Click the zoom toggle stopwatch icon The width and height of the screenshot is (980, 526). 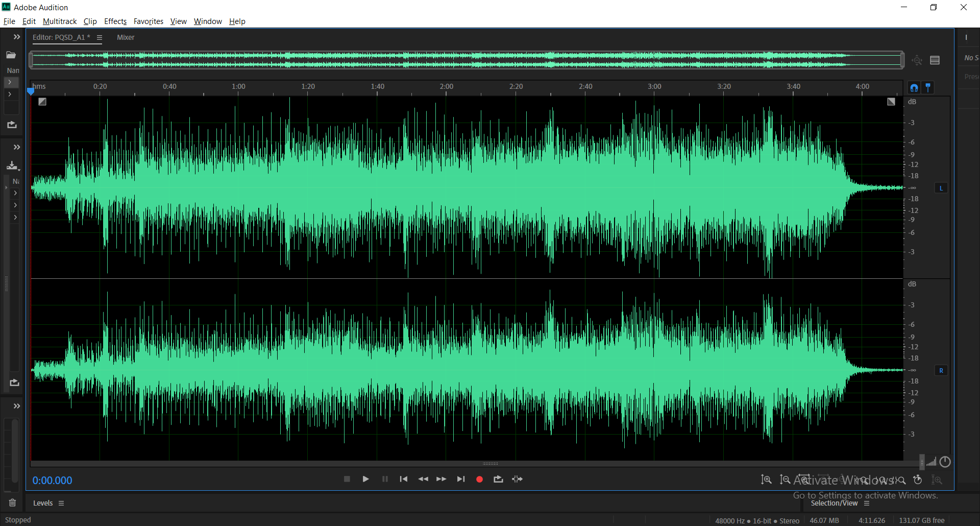(x=918, y=480)
